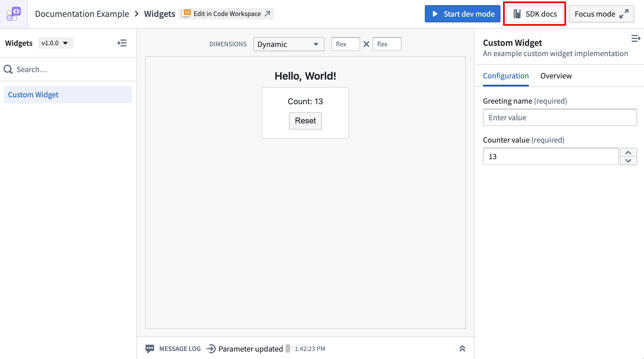644x359 pixels.
Task: Click the Greeting name input field
Action: pos(559,117)
